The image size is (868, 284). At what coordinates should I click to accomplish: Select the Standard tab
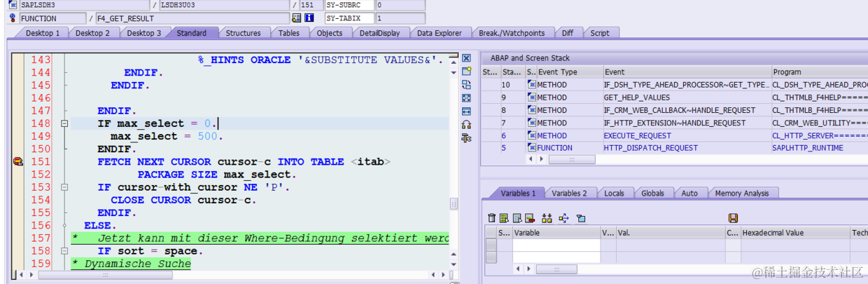pyautogui.click(x=192, y=33)
